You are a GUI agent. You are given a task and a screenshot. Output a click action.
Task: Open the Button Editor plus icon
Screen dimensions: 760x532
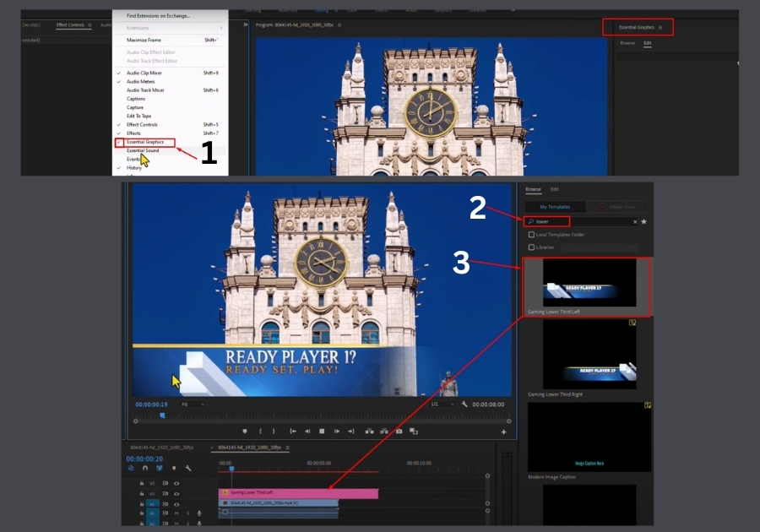[503, 432]
